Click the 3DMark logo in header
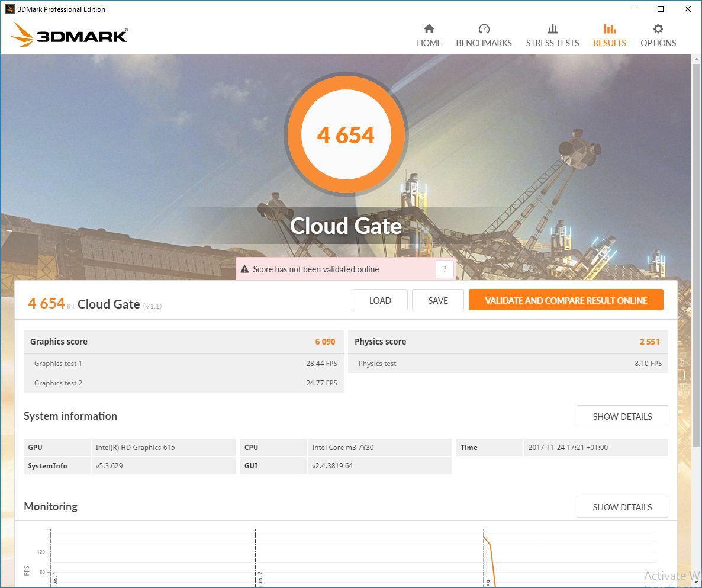Viewport: 702px width, 588px height. (69, 34)
